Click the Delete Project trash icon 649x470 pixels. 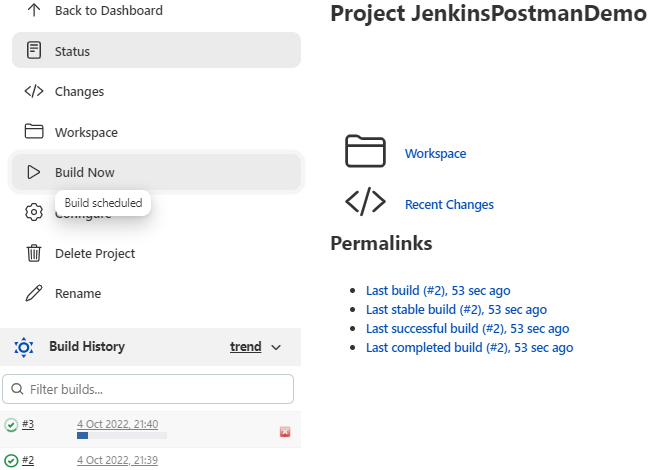(34, 253)
